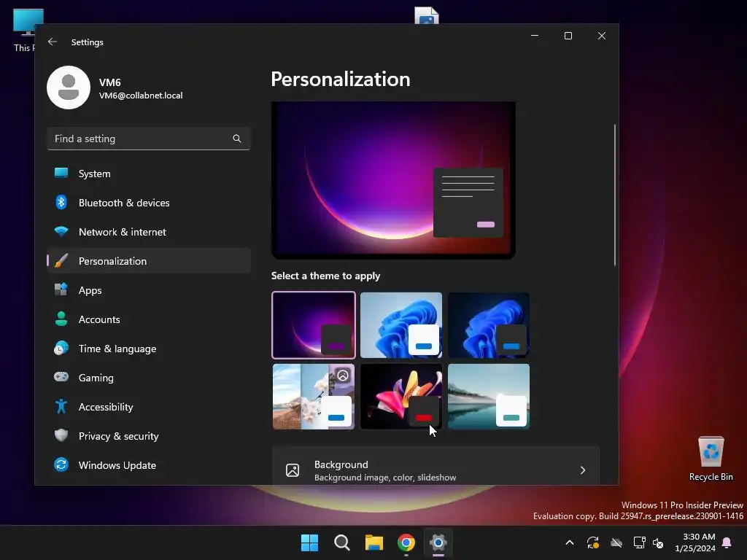
Task: Click the Gaming controller icon
Action: click(x=61, y=377)
